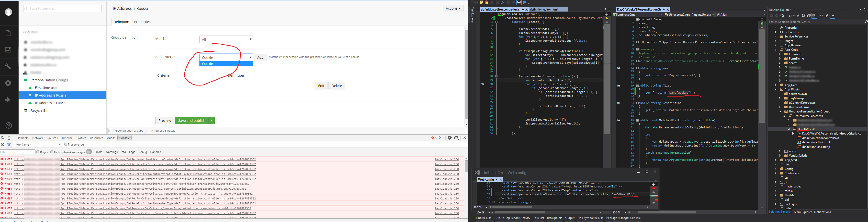The height and width of the screenshot is (222, 868).
Task: Collapse the App_Code folder in Solution Explorer
Action: tap(775, 50)
